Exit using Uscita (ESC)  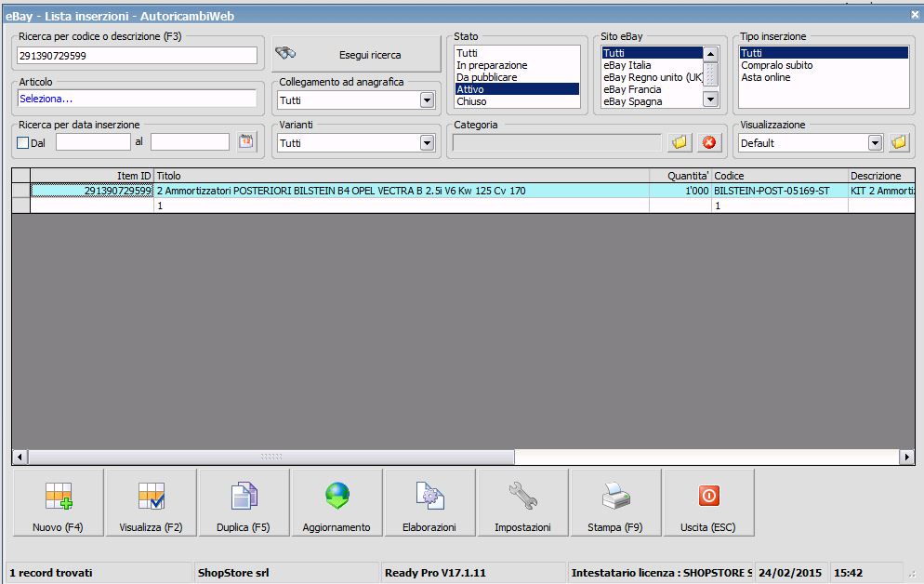pos(708,503)
